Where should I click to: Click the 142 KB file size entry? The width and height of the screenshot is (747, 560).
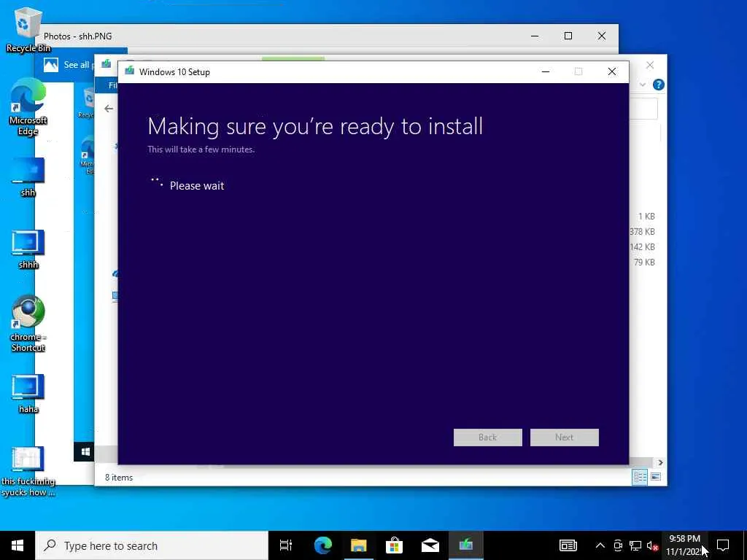point(642,246)
